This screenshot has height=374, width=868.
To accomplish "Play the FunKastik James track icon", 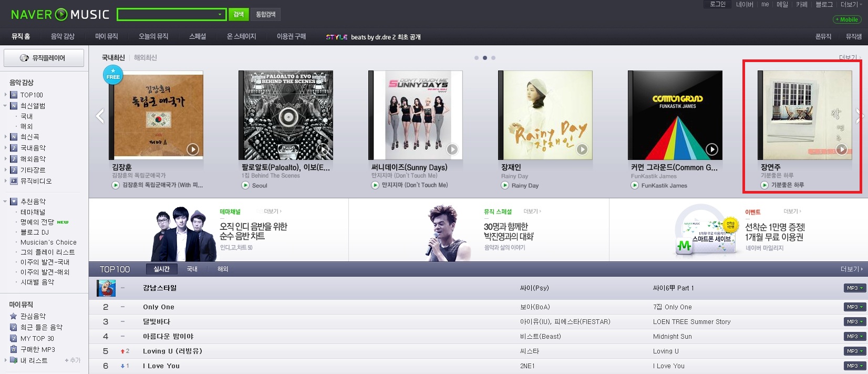I will coord(635,185).
